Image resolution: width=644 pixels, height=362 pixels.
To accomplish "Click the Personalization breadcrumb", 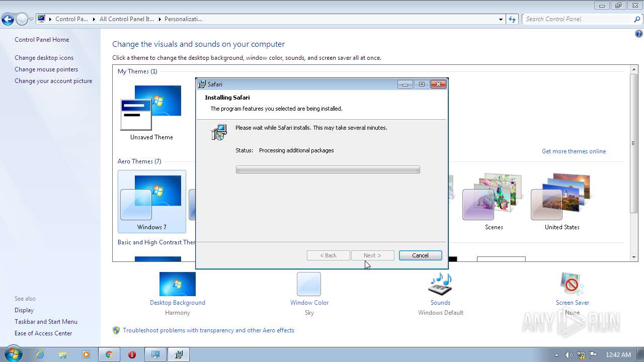I will 183,19.
